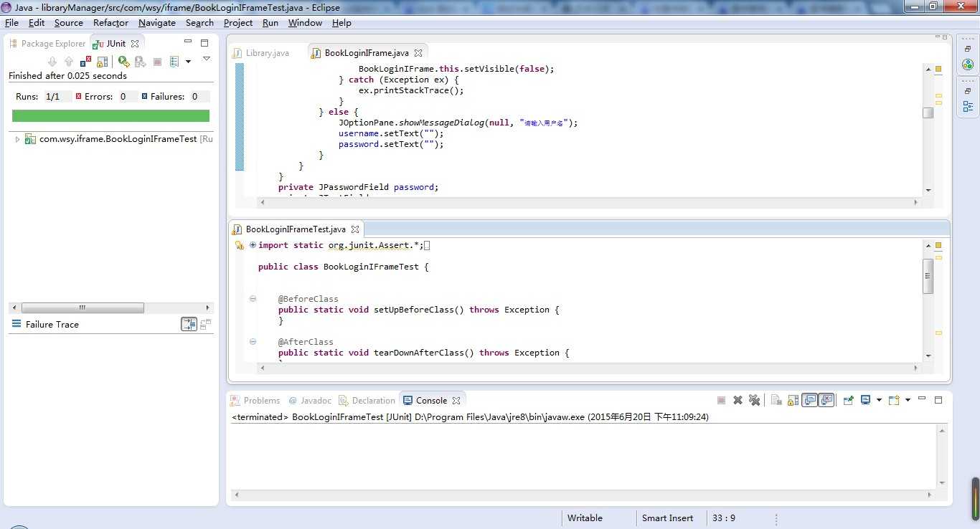Screen dimensions: 980x529
Task: Maximize the Console view panel
Action: tap(938, 400)
